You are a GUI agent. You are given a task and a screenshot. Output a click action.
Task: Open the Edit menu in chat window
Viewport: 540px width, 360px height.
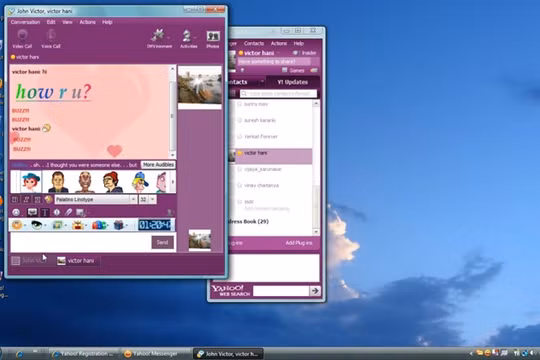[x=51, y=22]
